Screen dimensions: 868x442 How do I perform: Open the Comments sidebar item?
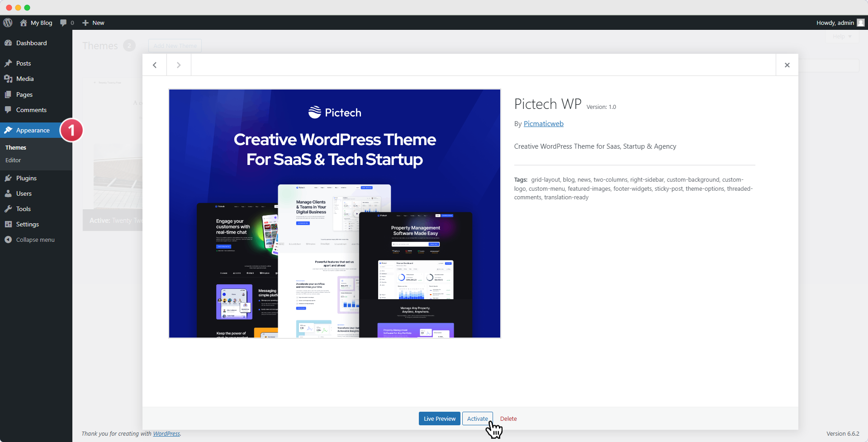(x=36, y=110)
